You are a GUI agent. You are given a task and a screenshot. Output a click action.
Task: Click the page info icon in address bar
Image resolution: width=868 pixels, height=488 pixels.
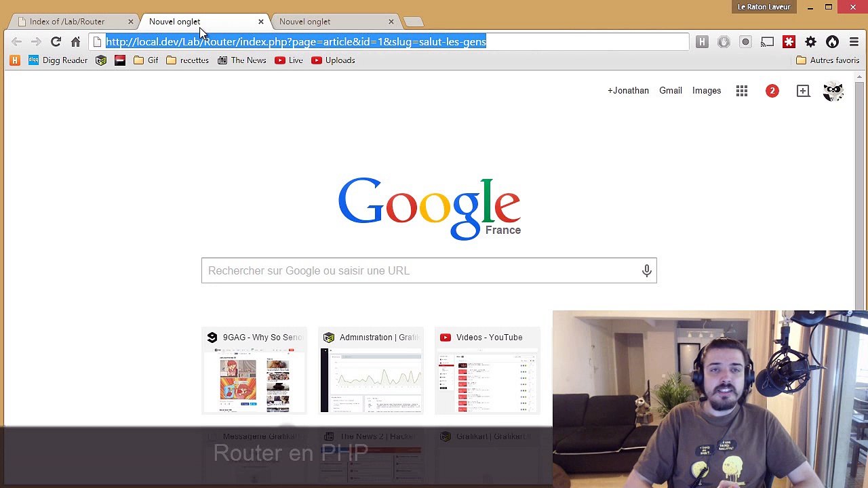[98, 42]
